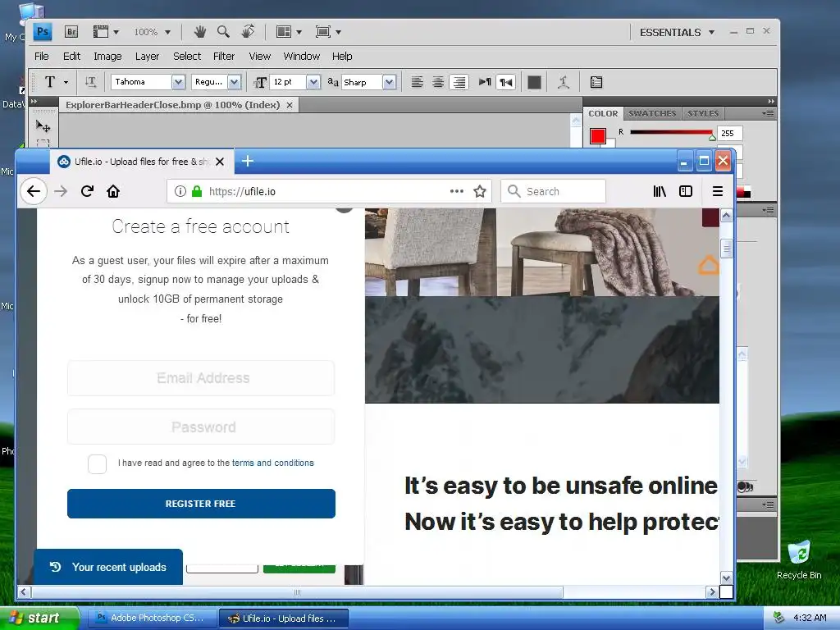Open Photoshop Window menu
This screenshot has width=840, height=630.
[302, 57]
